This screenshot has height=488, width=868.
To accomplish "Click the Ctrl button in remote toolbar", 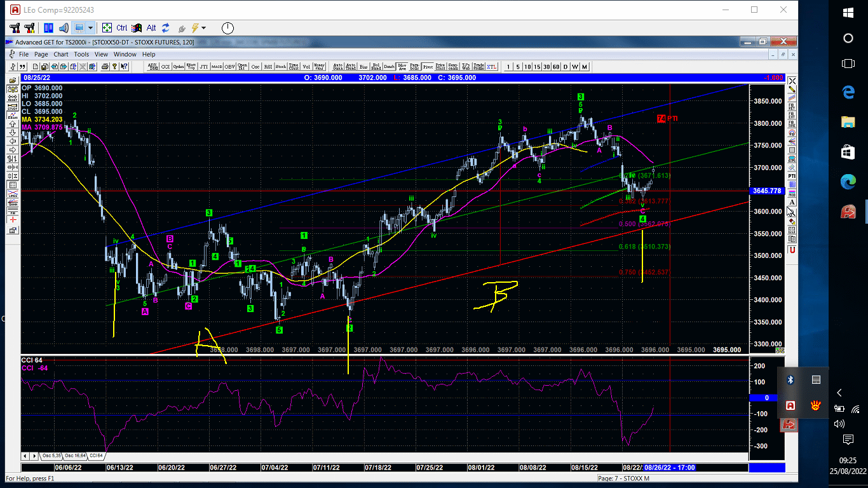I will pos(121,28).
